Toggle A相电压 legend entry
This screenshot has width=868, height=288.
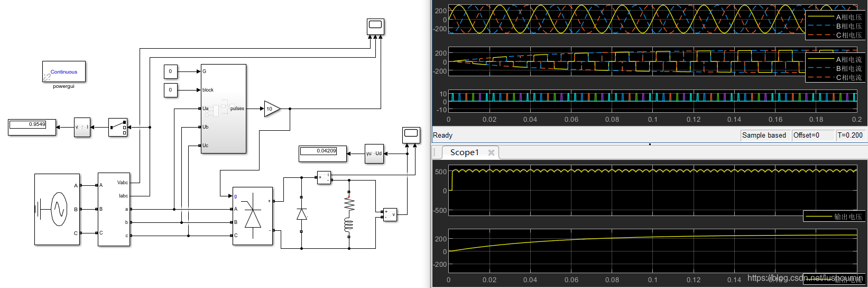click(835, 17)
